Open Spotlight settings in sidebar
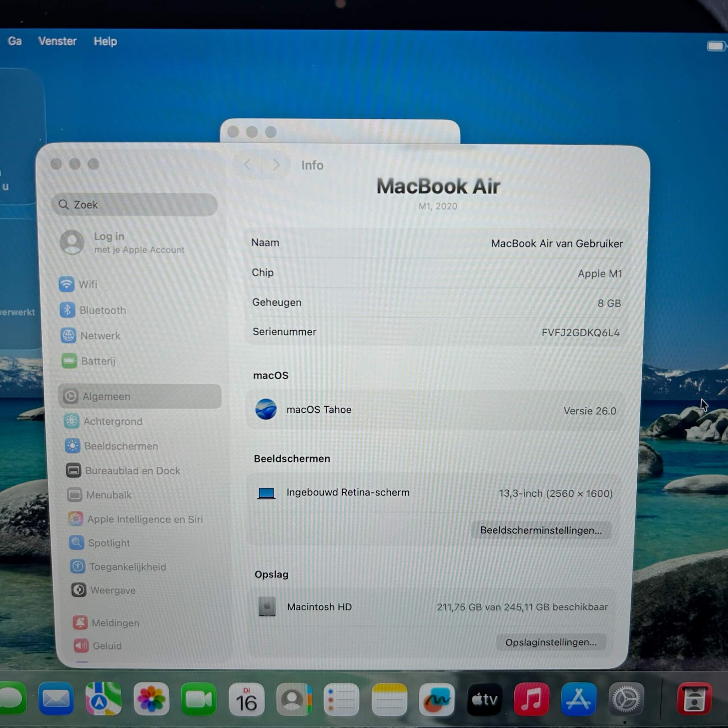Viewport: 728px width, 728px height. 100,542
